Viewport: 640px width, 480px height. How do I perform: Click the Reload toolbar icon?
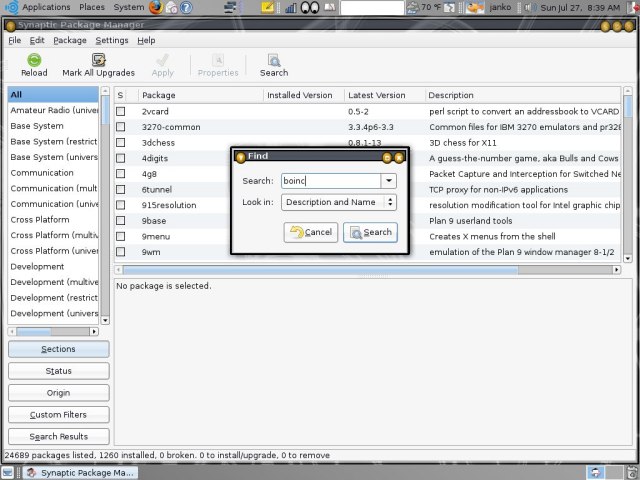[x=34, y=60]
